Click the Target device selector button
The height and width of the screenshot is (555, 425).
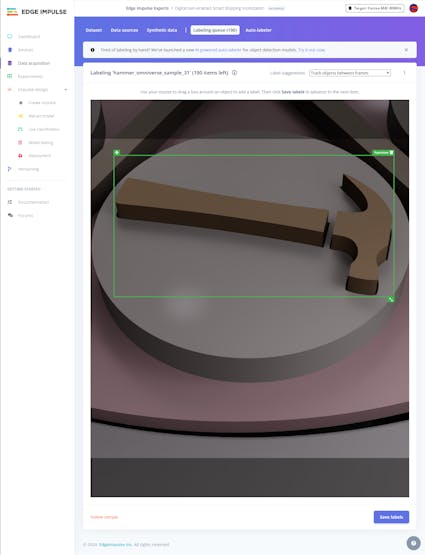(x=375, y=8)
